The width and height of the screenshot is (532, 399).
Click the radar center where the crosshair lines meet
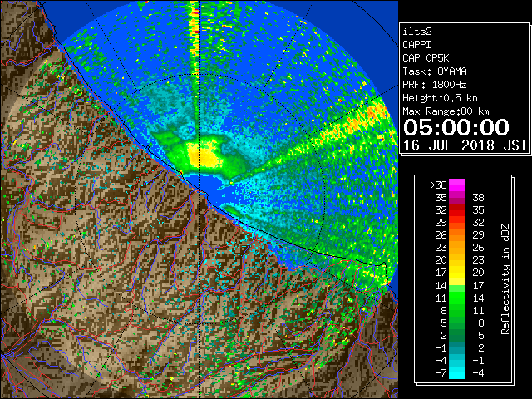pos(200,199)
